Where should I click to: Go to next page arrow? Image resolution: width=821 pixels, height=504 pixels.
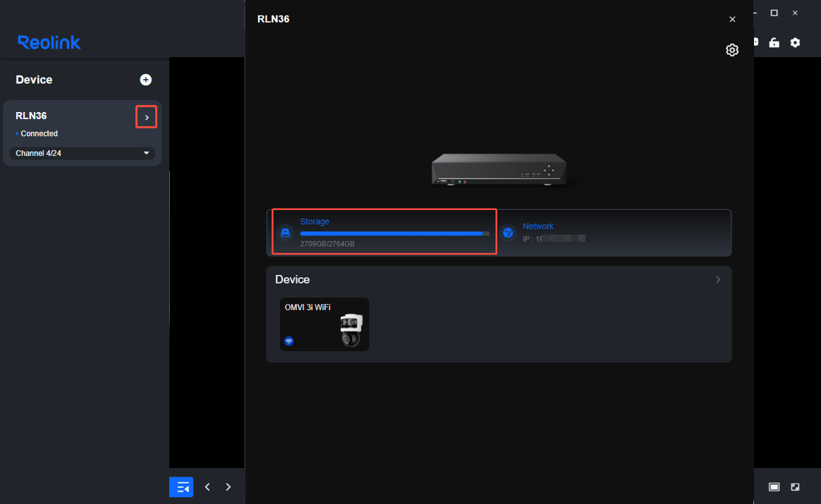pos(229,486)
